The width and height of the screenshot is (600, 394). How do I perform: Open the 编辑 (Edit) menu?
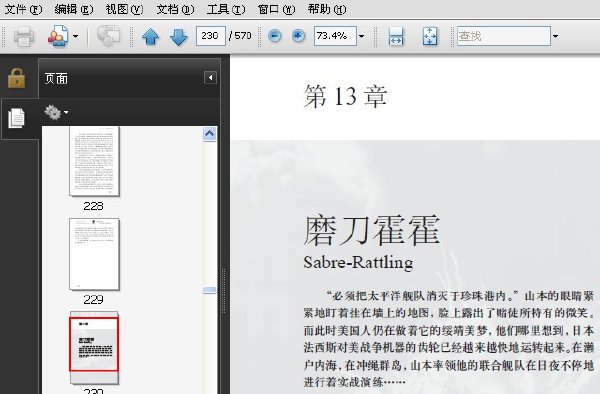(x=74, y=9)
